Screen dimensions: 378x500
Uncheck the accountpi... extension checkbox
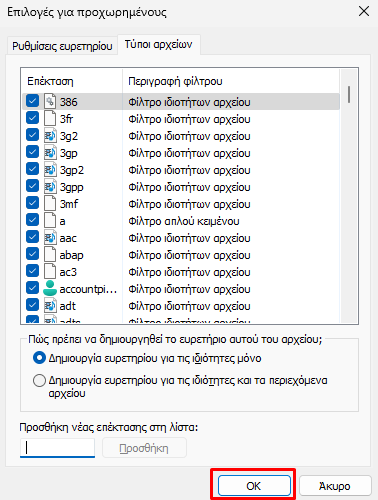(x=32, y=288)
